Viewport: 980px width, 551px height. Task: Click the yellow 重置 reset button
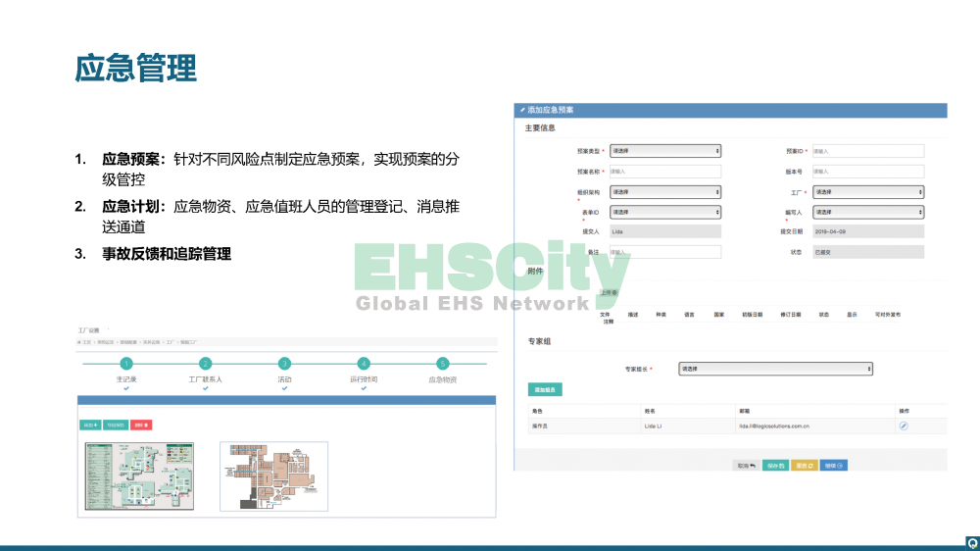point(804,465)
